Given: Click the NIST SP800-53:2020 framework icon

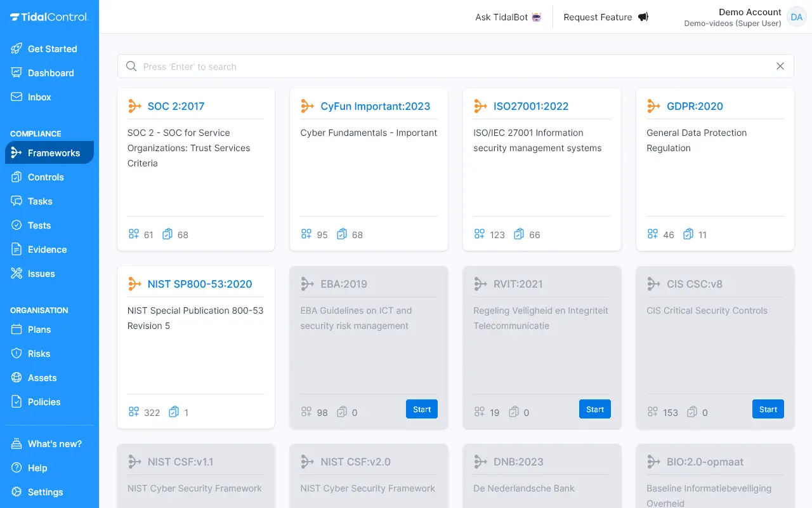Looking at the screenshot, I should click(134, 284).
